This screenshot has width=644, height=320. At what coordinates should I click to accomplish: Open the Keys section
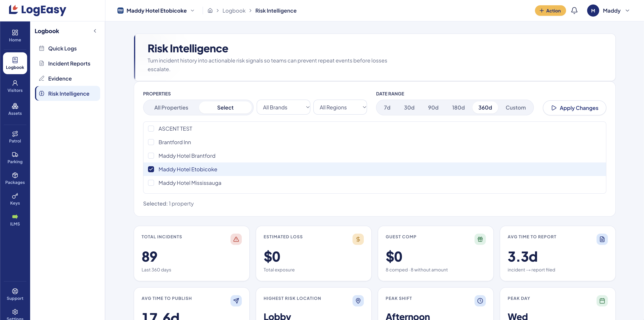(15, 199)
